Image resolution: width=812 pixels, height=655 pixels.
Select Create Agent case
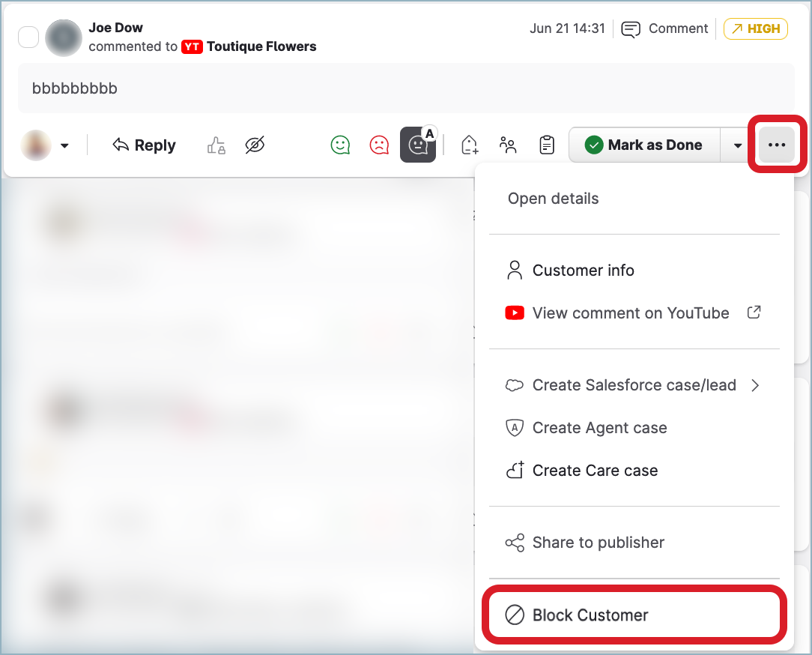599,428
